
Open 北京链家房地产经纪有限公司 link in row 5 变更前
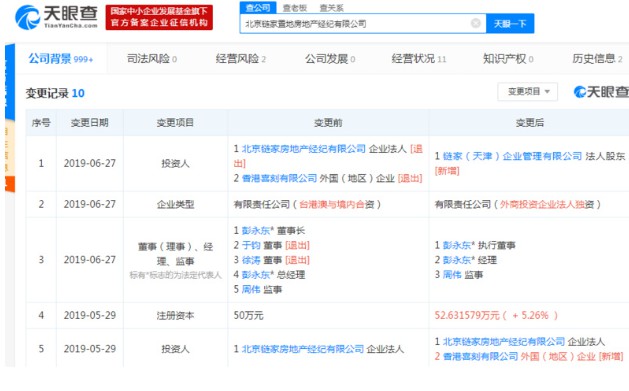(302, 349)
